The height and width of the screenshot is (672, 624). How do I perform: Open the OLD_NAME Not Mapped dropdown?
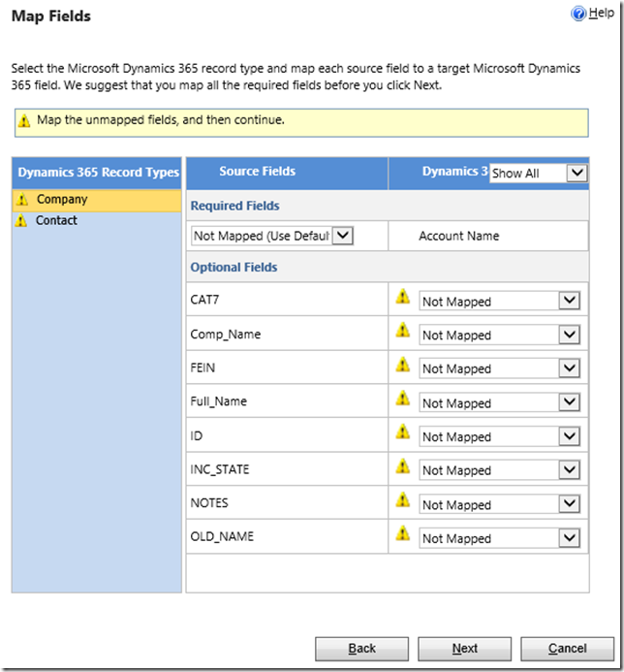(x=499, y=538)
